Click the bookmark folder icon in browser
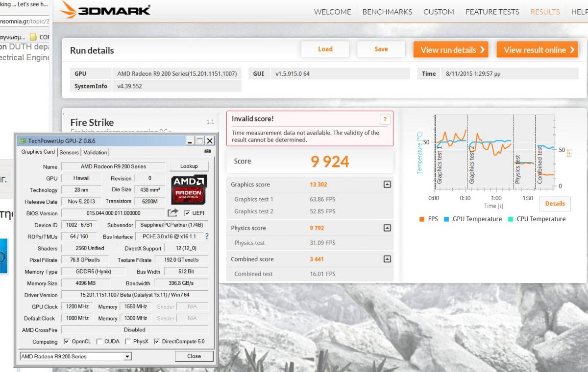588x372 pixels. [x=33, y=37]
